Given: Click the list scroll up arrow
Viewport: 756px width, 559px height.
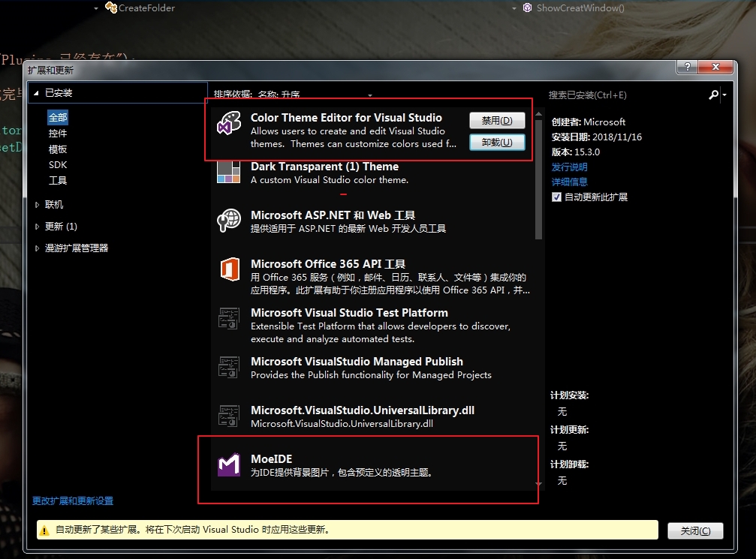Looking at the screenshot, I should click(538, 114).
